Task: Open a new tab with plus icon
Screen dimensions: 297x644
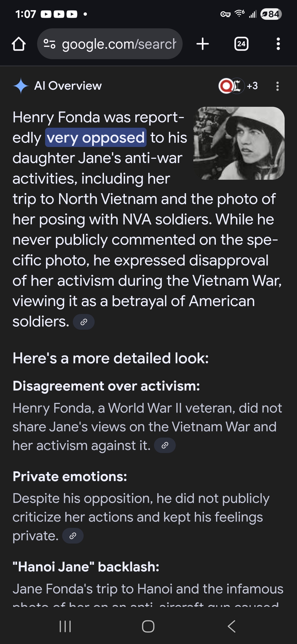Action: click(x=203, y=44)
